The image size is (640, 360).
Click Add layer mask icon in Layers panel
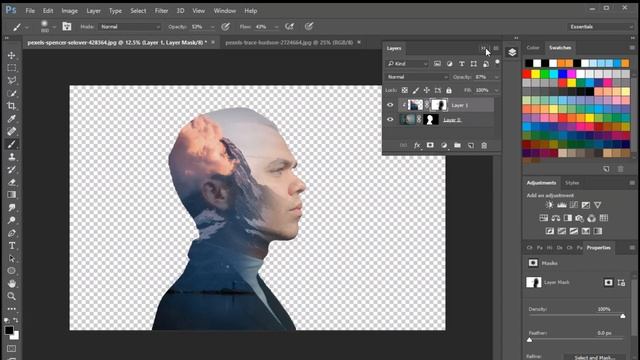pyautogui.click(x=430, y=145)
